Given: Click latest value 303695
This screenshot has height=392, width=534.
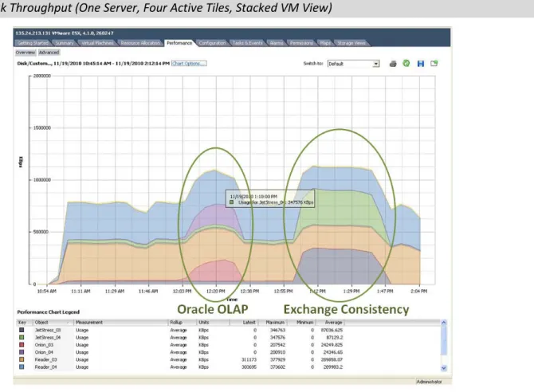Looking at the screenshot, I should (249, 367).
